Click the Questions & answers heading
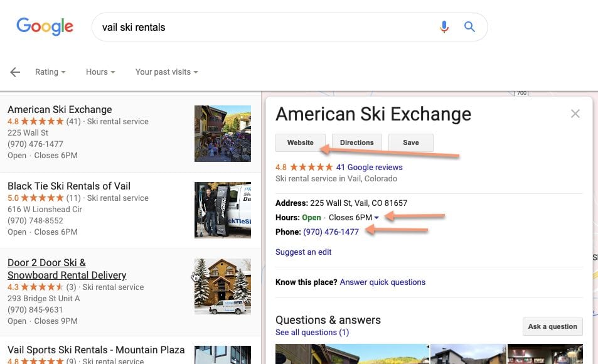This screenshot has width=598, height=364. tap(328, 319)
